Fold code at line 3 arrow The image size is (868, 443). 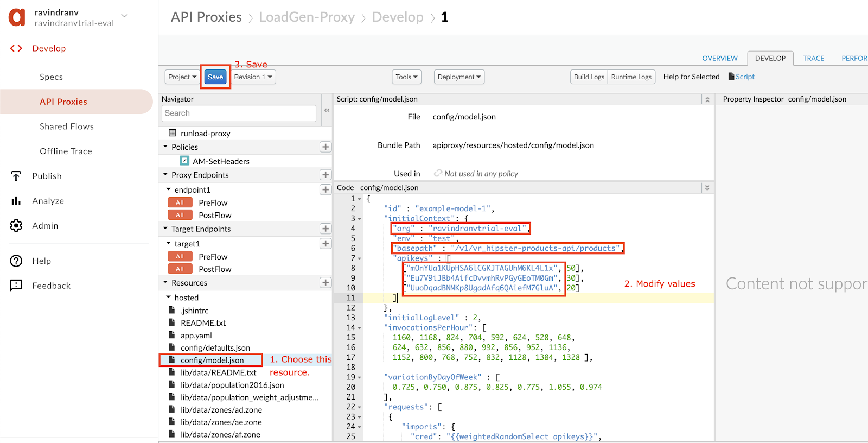click(x=359, y=219)
